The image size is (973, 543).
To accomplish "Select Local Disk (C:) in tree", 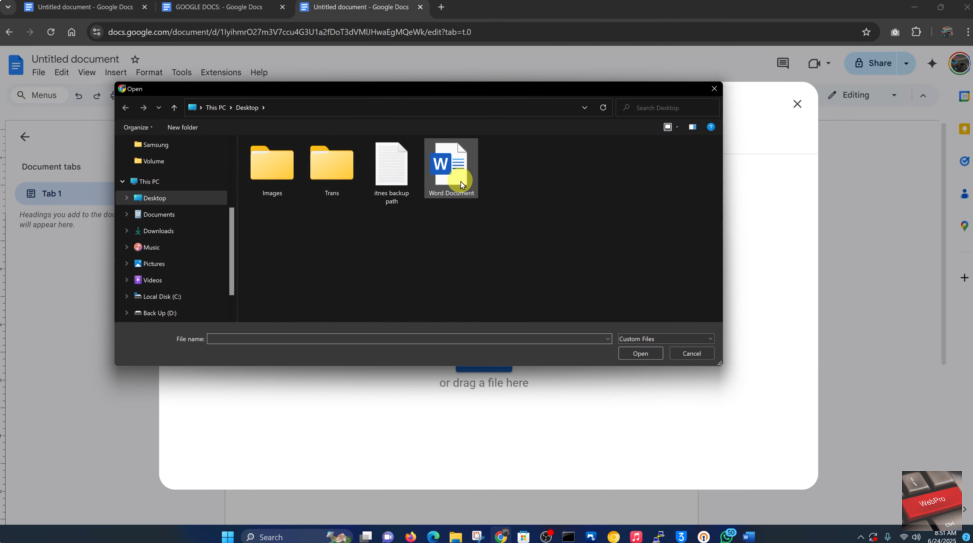I will click(158, 297).
